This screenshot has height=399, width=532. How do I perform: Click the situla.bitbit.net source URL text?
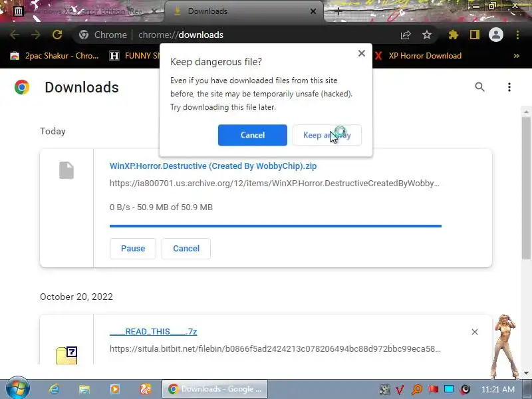(x=275, y=348)
